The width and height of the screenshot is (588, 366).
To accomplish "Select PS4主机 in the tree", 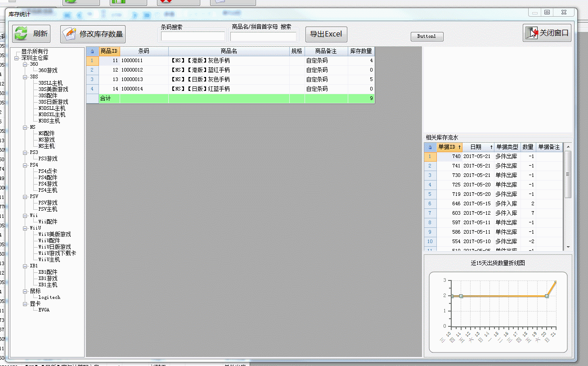I will [48, 190].
